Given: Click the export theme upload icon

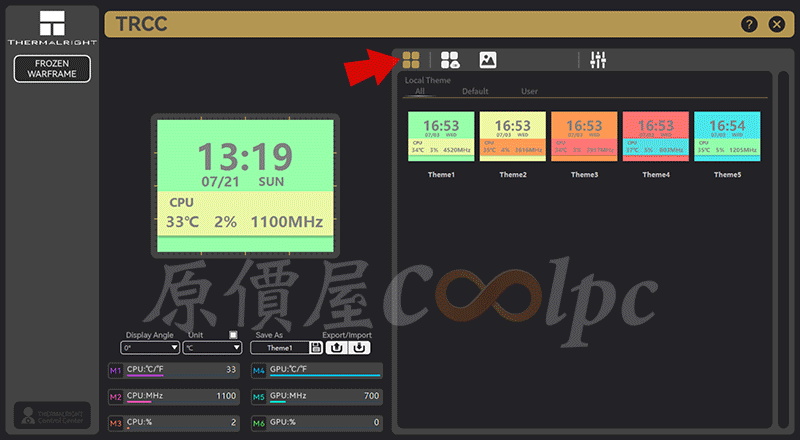Looking at the screenshot, I should coord(336,348).
